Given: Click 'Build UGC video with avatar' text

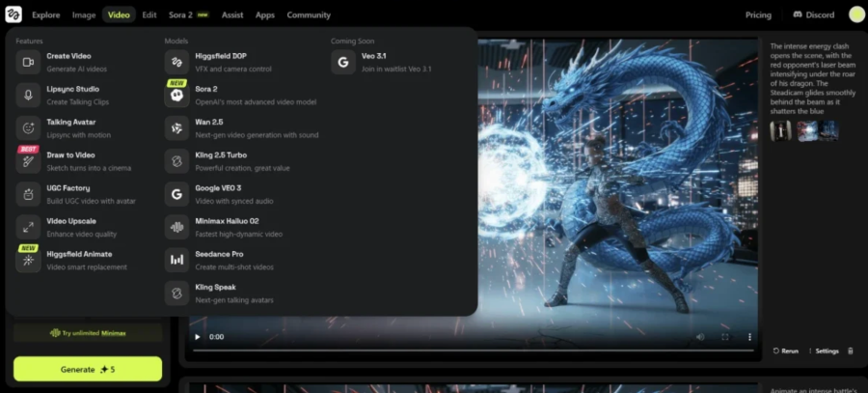Looking at the screenshot, I should coord(92,201).
